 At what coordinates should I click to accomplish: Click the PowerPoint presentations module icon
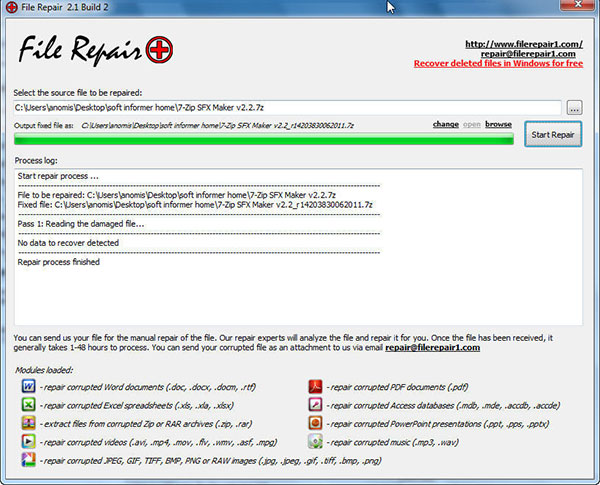tap(315, 423)
